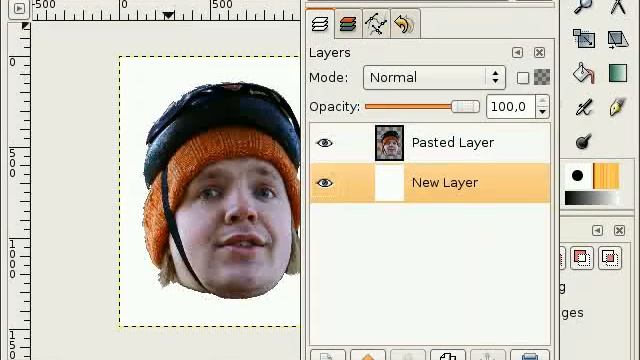The height and width of the screenshot is (360, 640).
Task: Click the horizontal ruler pointer marker
Action: tap(169, 16)
